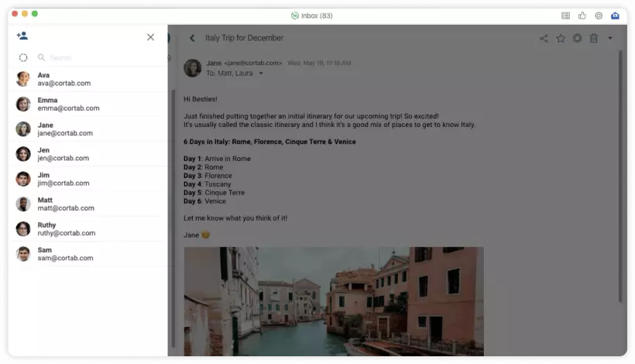Screen dimensions: 635x364
Task: Click the dashed circle select-all toggle
Action: tap(23, 57)
